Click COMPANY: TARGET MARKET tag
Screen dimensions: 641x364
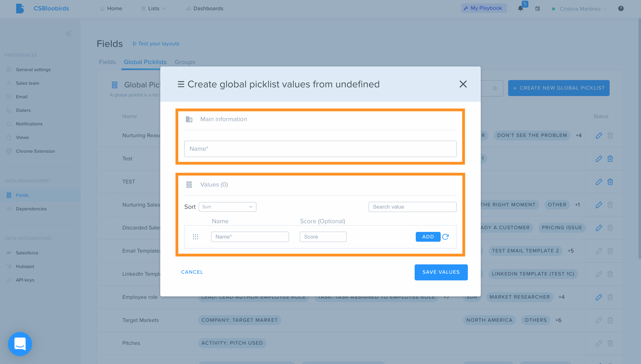pyautogui.click(x=239, y=320)
